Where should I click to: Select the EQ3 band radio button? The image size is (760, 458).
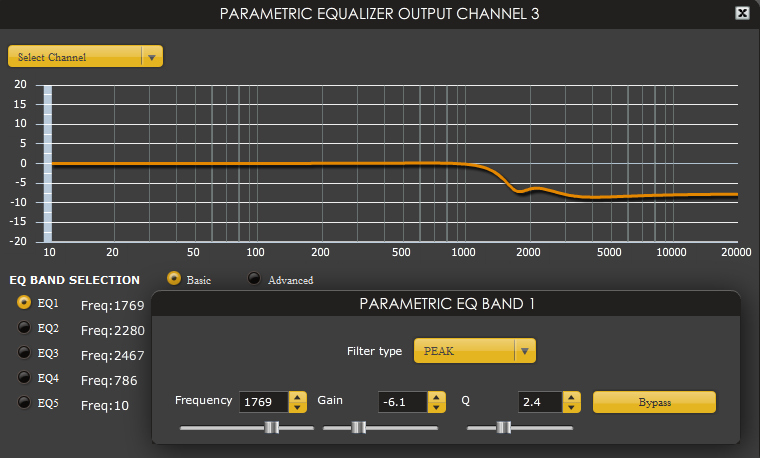pyautogui.click(x=24, y=352)
